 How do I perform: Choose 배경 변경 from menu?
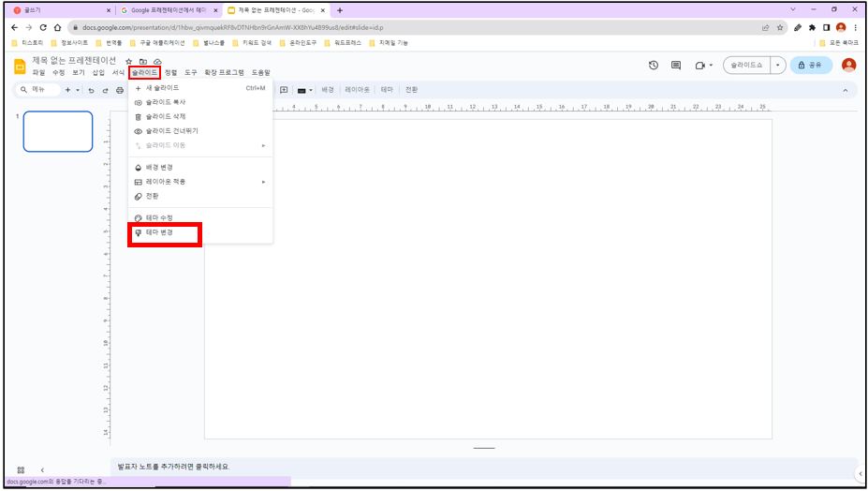[199, 168]
